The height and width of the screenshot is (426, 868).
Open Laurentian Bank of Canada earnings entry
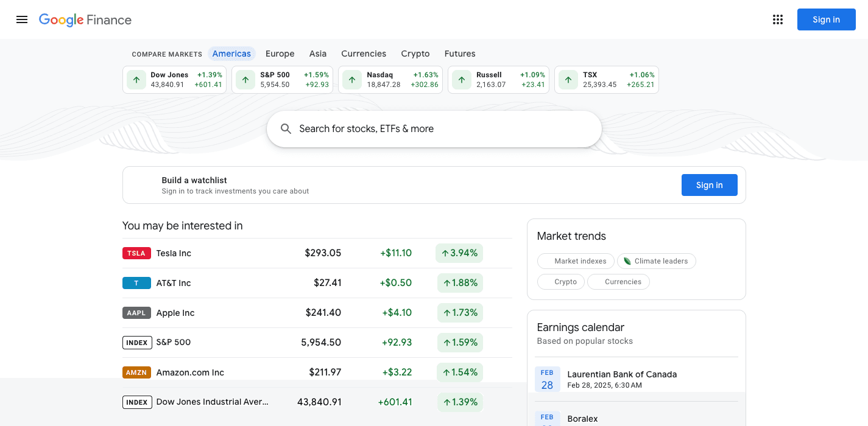pos(637,379)
